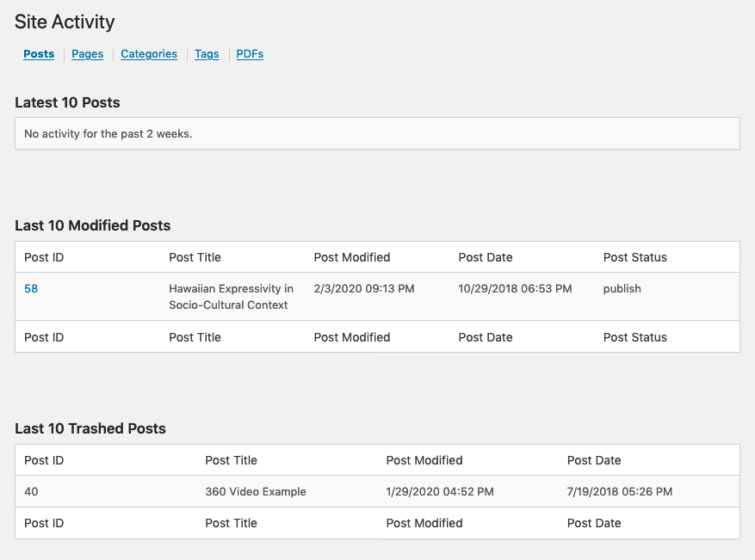
Task: Open the PDFs tab
Action: click(250, 54)
